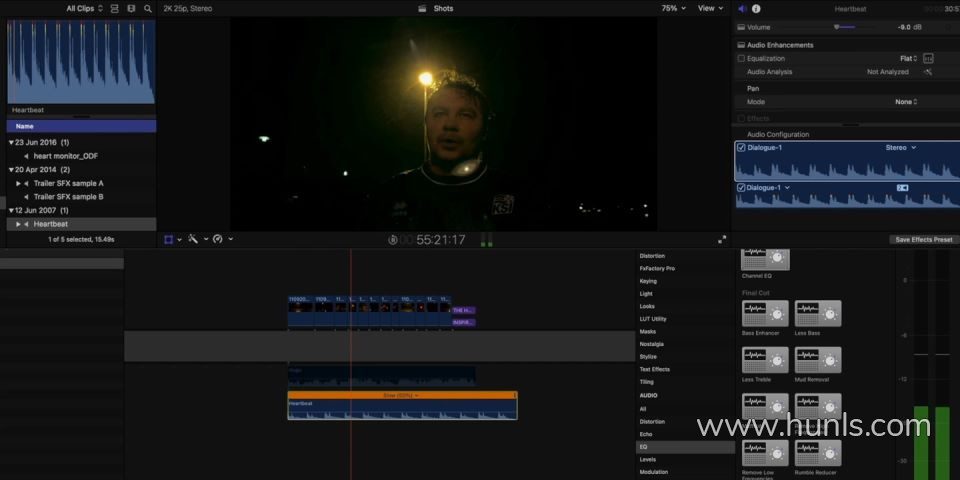
Task: Click the Heartbeat waveform thumbnail in browser
Action: 81,62
